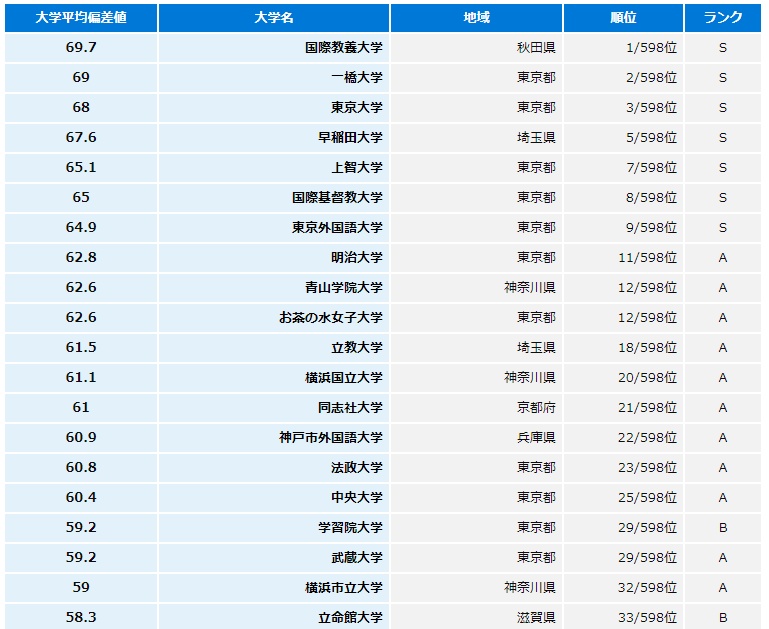Image resolution: width=769 pixels, height=629 pixels.
Task: Click the 60.9 deviation value
Action: coord(81,437)
